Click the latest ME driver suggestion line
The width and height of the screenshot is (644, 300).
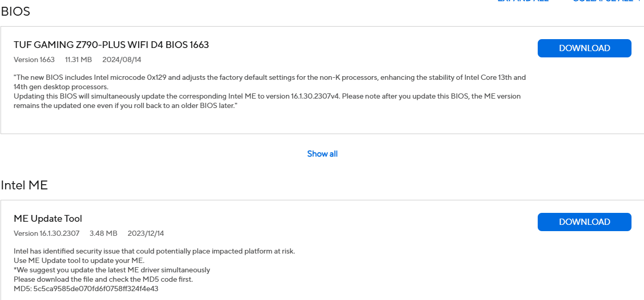point(112,270)
